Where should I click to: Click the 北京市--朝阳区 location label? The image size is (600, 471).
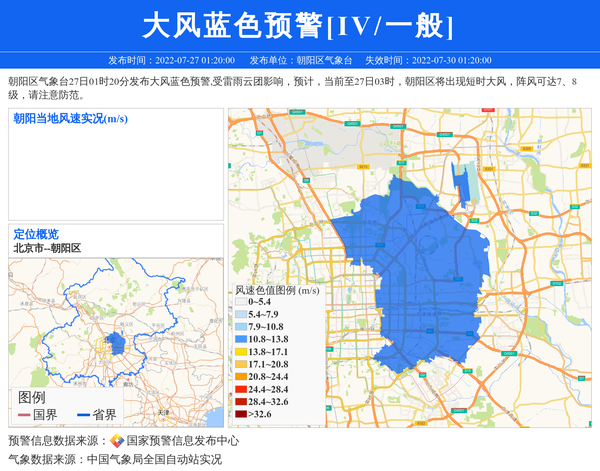pos(47,248)
